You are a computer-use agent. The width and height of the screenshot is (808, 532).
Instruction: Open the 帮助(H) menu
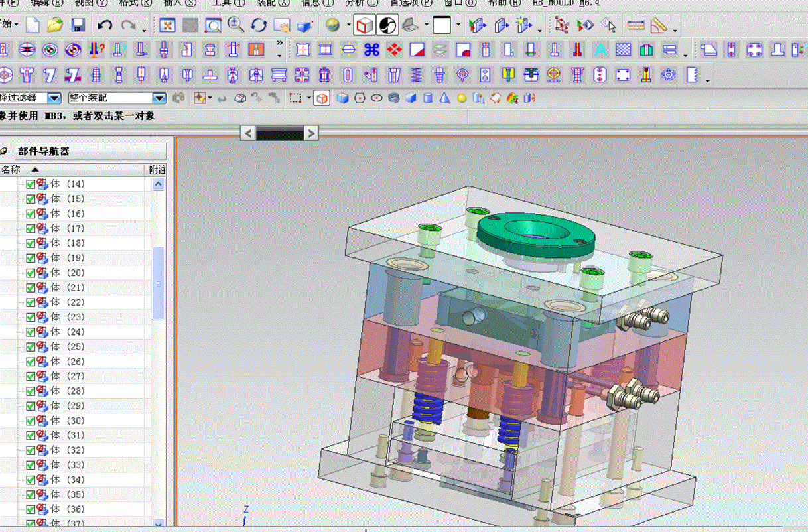click(505, 3)
